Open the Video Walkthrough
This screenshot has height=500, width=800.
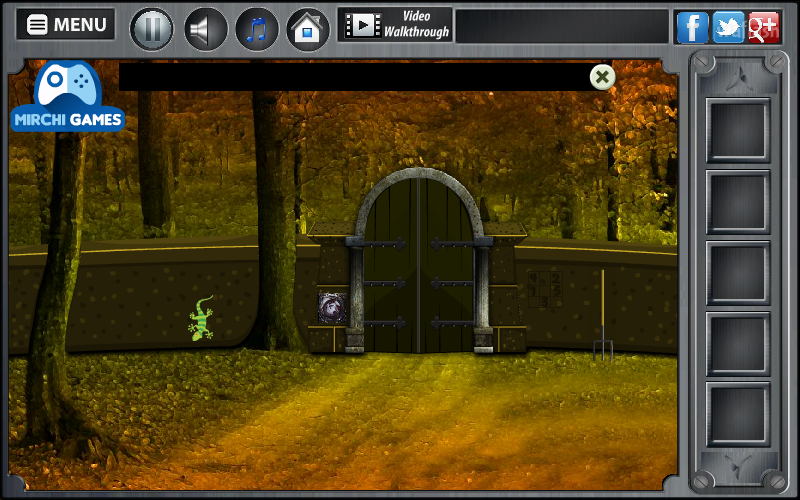coord(395,24)
